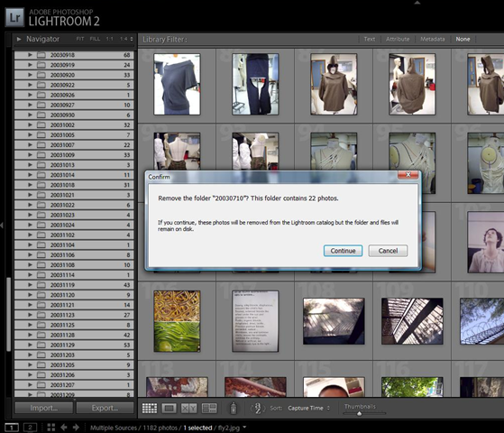Open the Metadata library filter tab
This screenshot has height=433, width=504.
point(433,40)
